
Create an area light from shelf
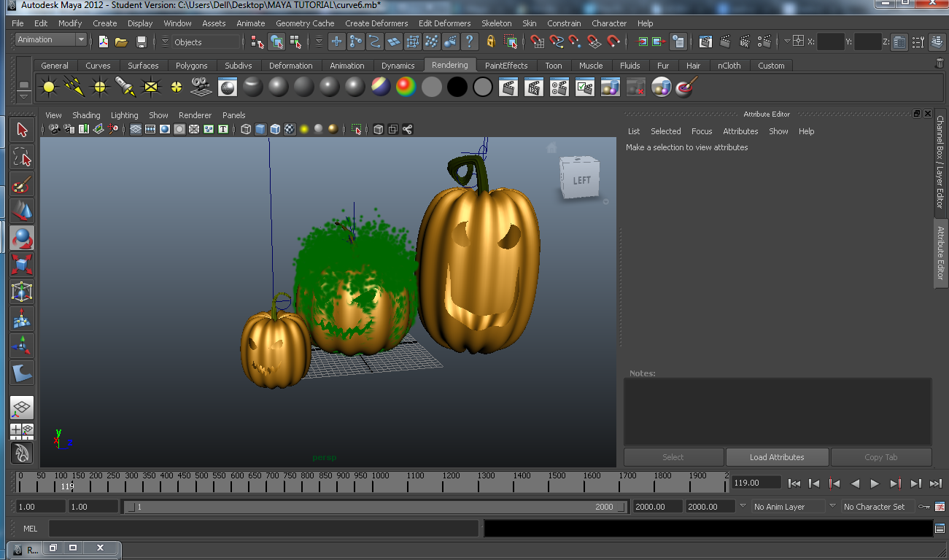pos(151,87)
